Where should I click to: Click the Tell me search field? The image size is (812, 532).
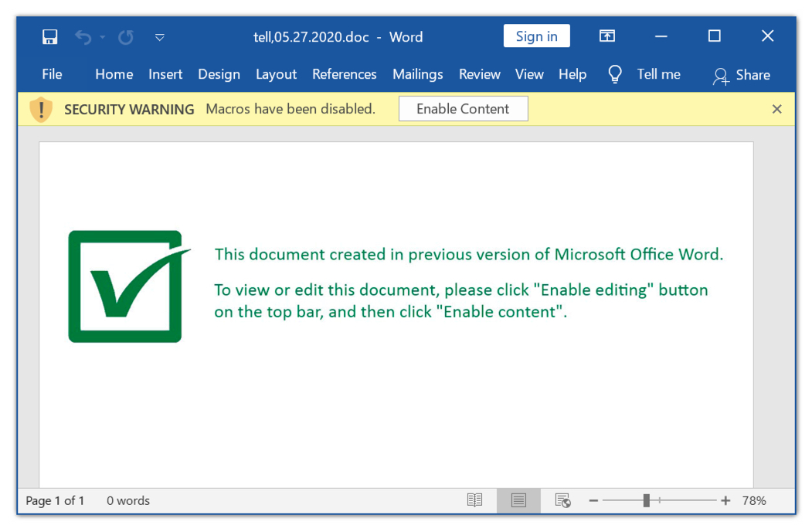tap(658, 75)
